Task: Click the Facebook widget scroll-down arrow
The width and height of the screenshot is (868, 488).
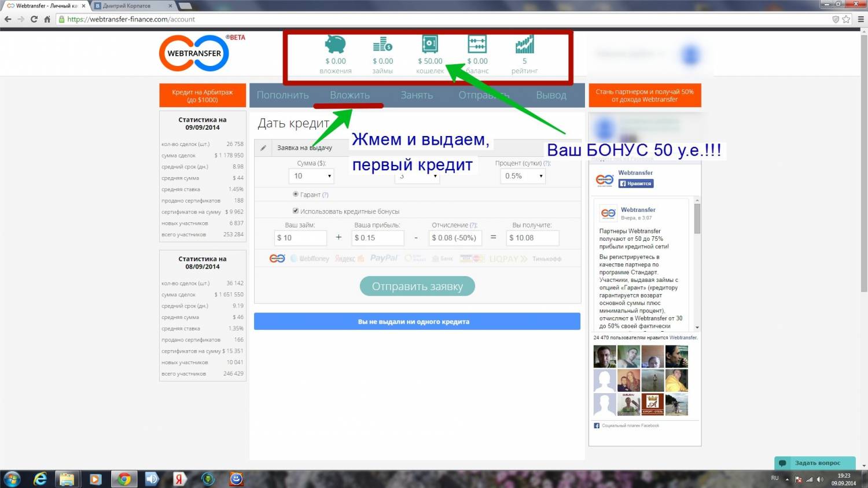Action: [697, 327]
